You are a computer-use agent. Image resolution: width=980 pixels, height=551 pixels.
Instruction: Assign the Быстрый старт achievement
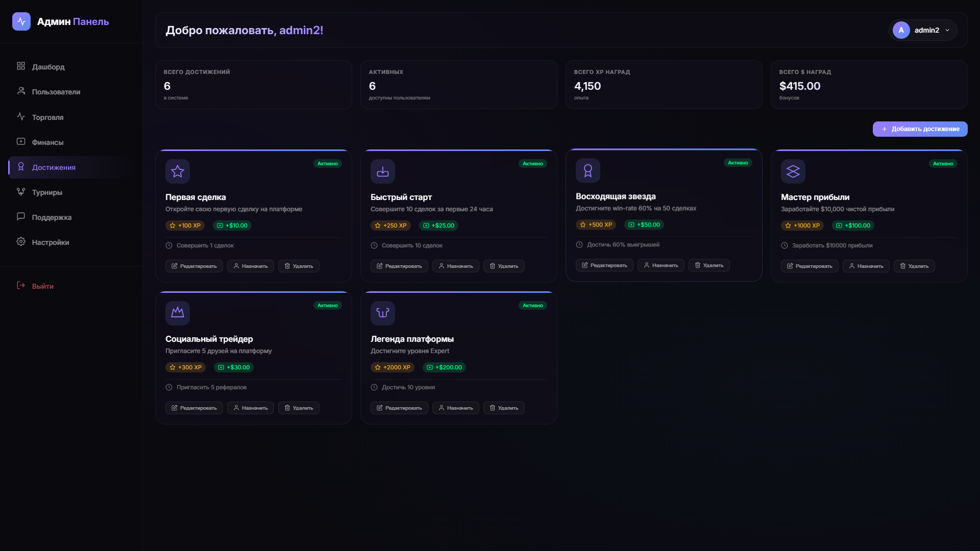456,266
